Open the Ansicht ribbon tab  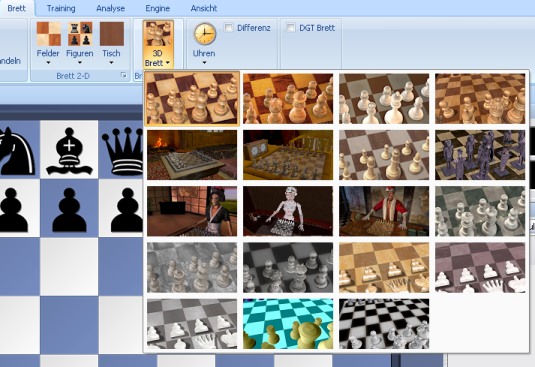pyautogui.click(x=204, y=8)
